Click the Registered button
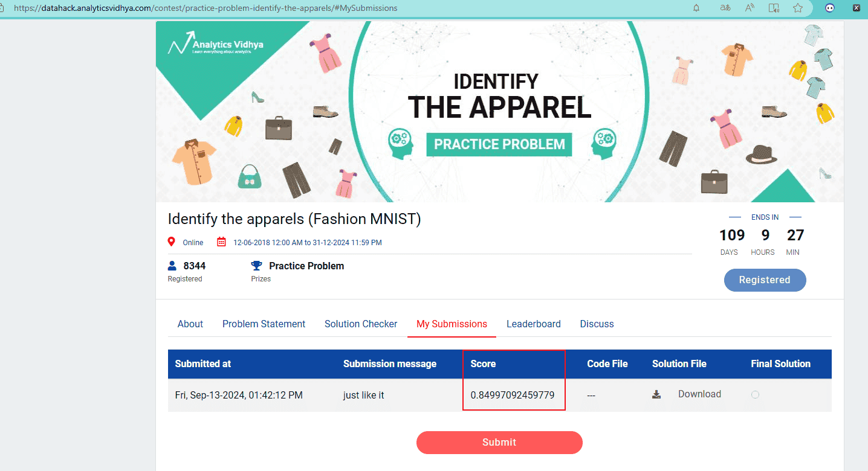868x471 pixels. [x=765, y=280]
